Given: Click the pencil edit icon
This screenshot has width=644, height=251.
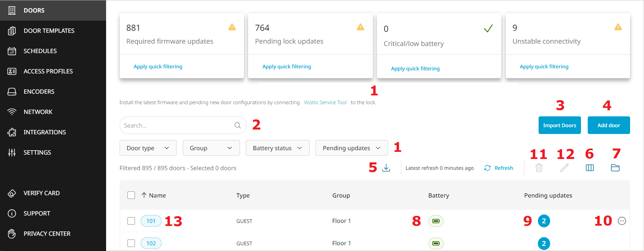Looking at the screenshot, I should 564,168.
